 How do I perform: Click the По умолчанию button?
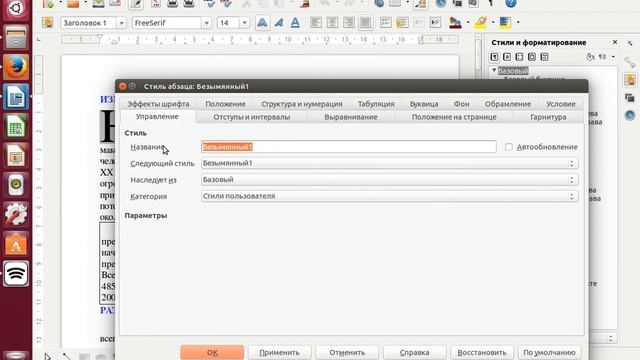[x=549, y=352]
